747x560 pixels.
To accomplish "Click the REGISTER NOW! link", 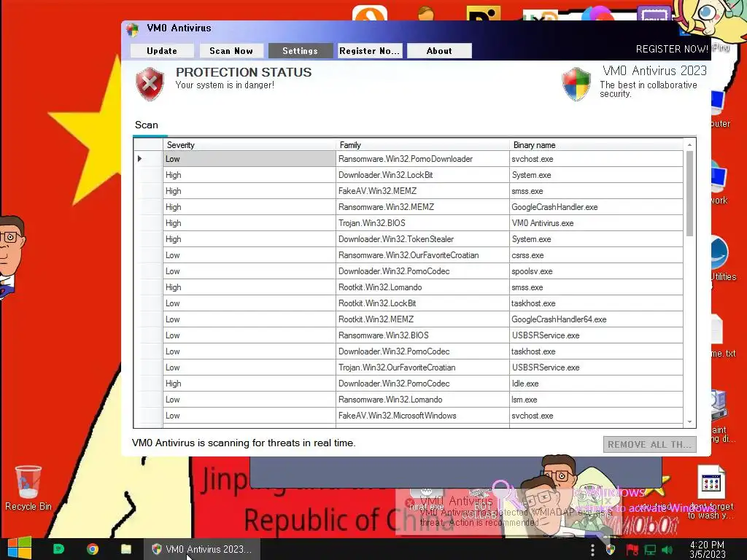I will [x=672, y=49].
